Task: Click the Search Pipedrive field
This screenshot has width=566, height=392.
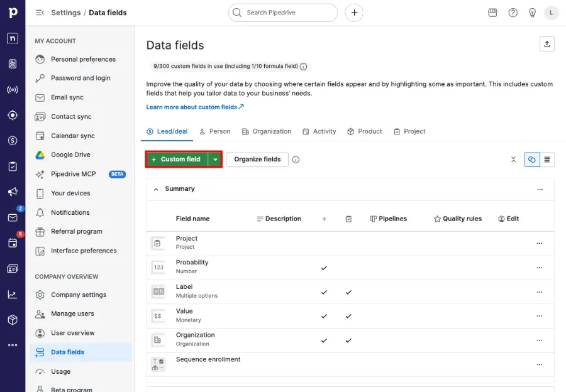Action: tap(282, 13)
